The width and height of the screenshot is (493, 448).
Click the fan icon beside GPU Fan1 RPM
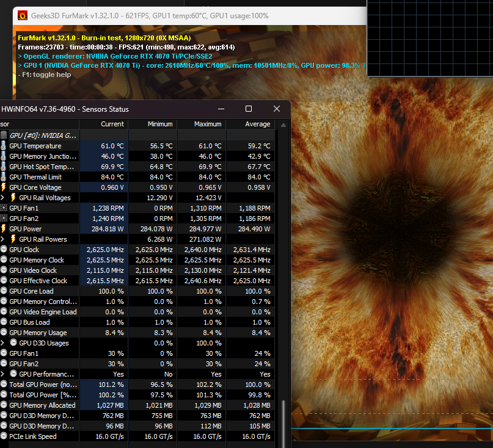pos(4,208)
